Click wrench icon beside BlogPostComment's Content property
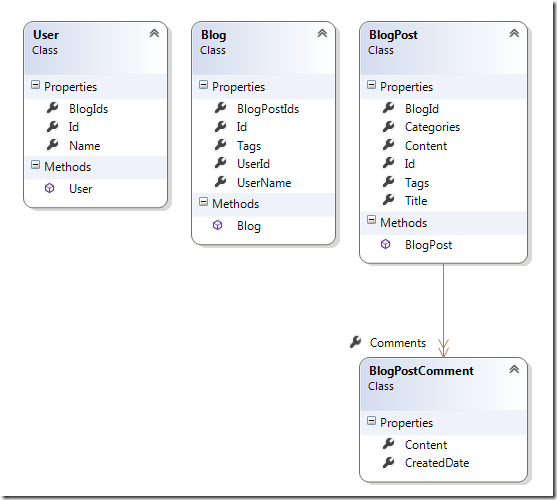 point(388,444)
